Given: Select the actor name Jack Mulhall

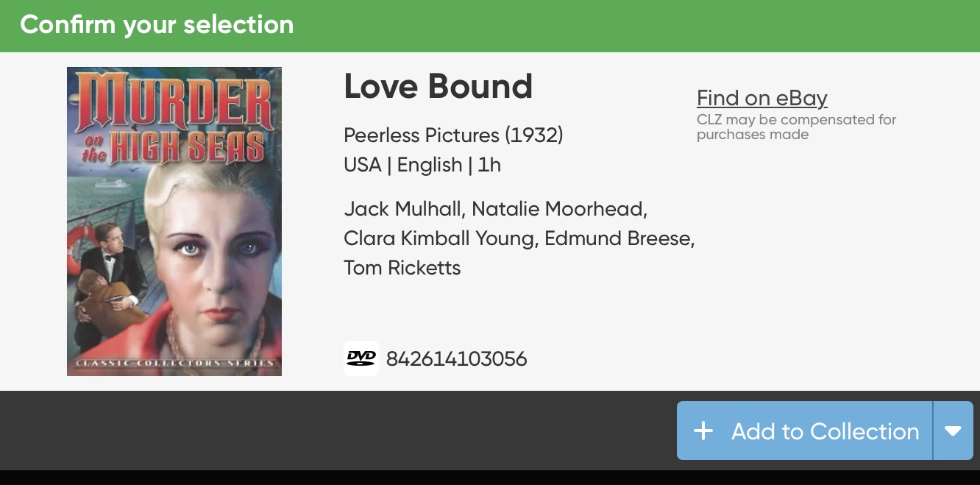Looking at the screenshot, I should point(402,209).
